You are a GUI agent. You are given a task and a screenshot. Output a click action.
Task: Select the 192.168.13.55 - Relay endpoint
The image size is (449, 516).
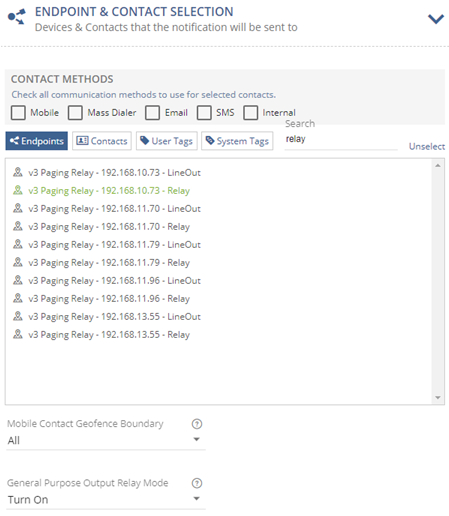(109, 335)
